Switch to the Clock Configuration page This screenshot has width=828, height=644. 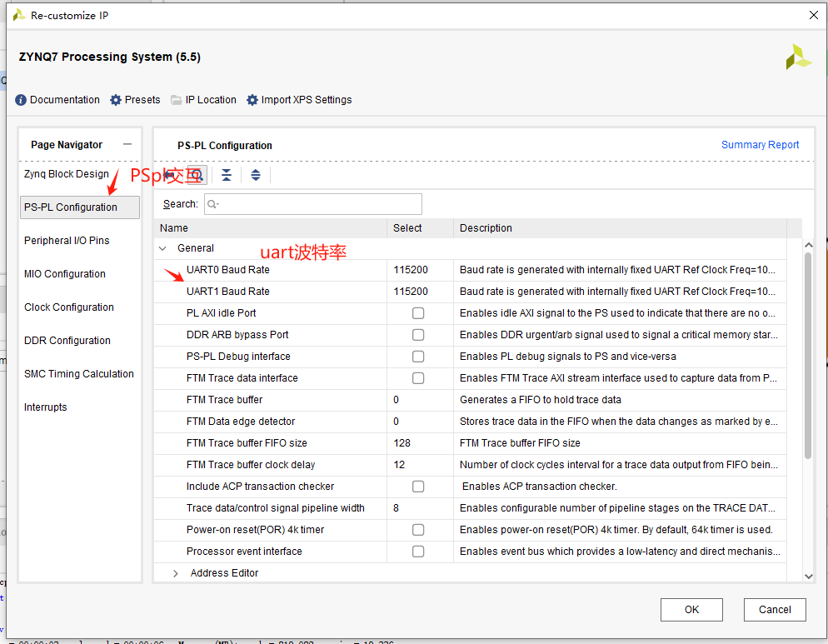click(x=69, y=307)
